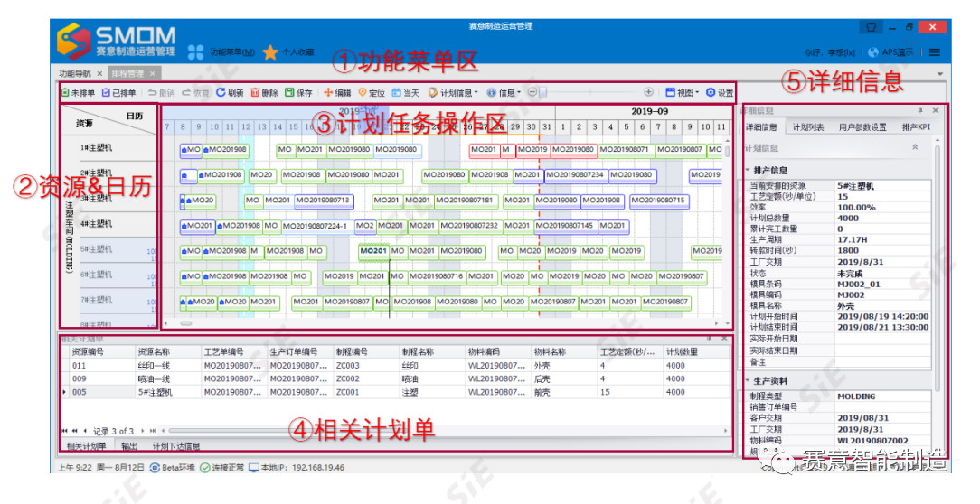Switch to the 计划列表 tab
This screenshot has width=980, height=504.
click(807, 127)
